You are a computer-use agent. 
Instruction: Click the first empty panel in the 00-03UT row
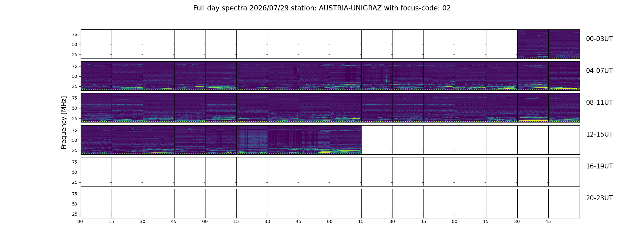click(96, 44)
